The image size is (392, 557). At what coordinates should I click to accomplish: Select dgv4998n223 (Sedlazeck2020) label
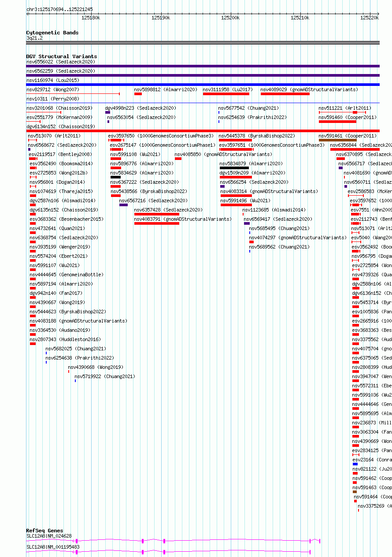point(141,108)
